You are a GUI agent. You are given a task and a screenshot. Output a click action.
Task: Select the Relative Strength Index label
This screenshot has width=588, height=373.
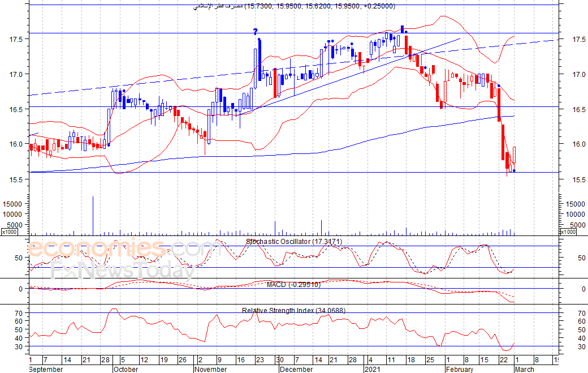coord(293,310)
